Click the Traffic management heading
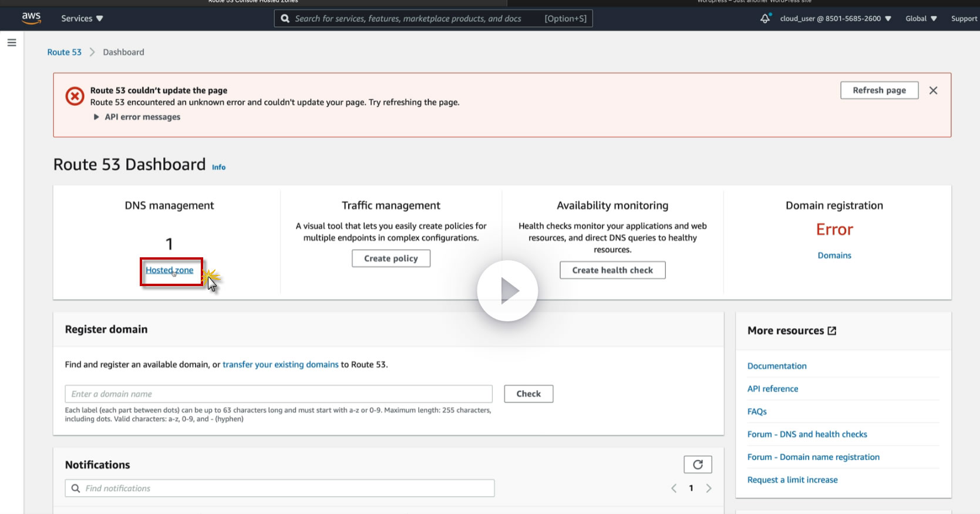Image resolution: width=980 pixels, height=514 pixels. coord(391,206)
